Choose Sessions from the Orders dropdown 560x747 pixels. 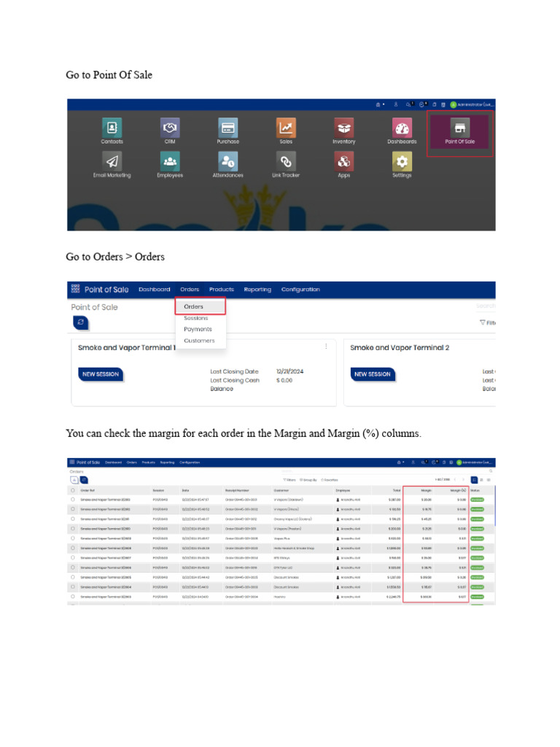click(195, 318)
